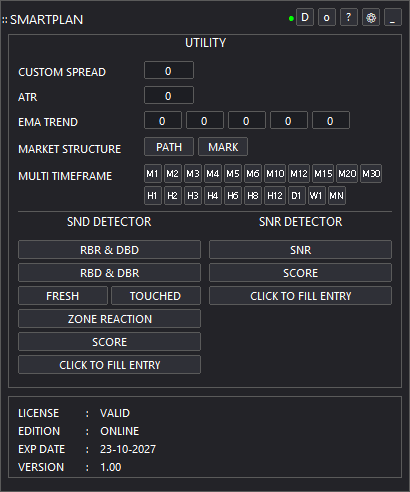Screen dimensions: 410x492
Task: Click the license status 'VALID' text
Action: [115, 413]
